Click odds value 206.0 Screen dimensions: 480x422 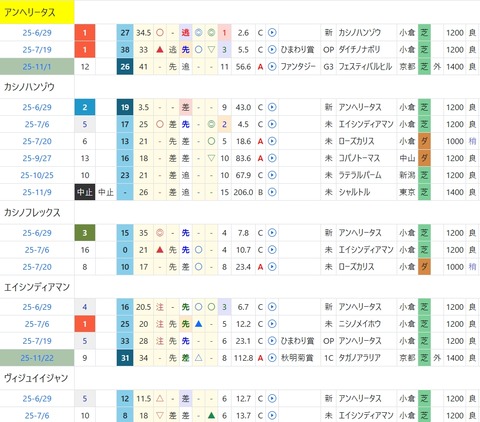[243, 192]
